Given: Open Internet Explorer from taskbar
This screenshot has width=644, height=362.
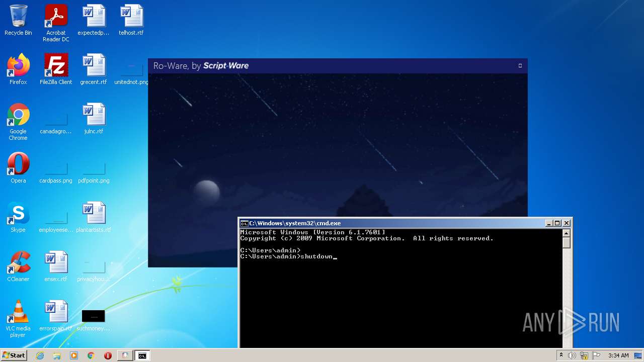Looking at the screenshot, I should [40, 355].
